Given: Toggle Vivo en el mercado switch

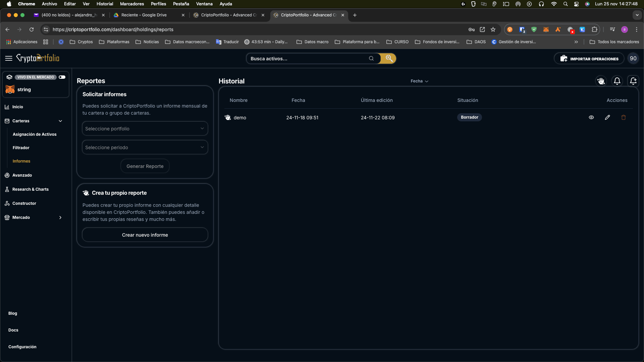Looking at the screenshot, I should click(62, 77).
